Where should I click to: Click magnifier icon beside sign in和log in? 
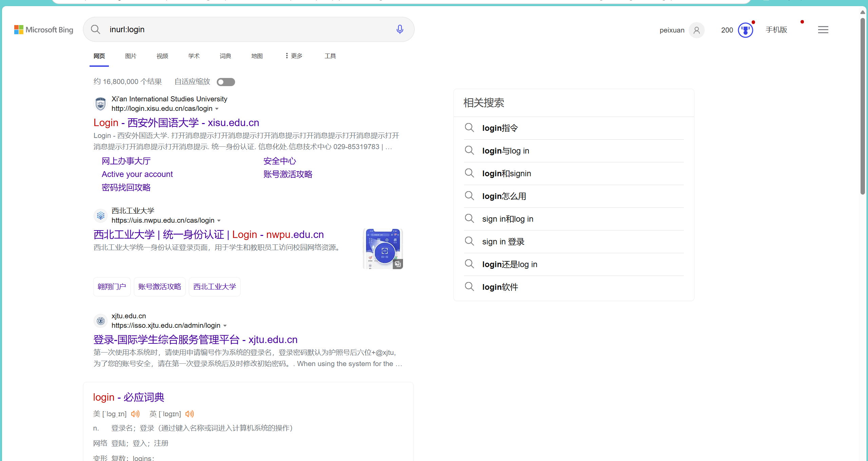point(469,219)
